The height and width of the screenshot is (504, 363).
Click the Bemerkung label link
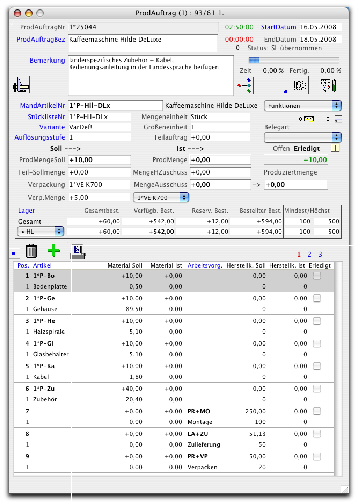point(47,60)
